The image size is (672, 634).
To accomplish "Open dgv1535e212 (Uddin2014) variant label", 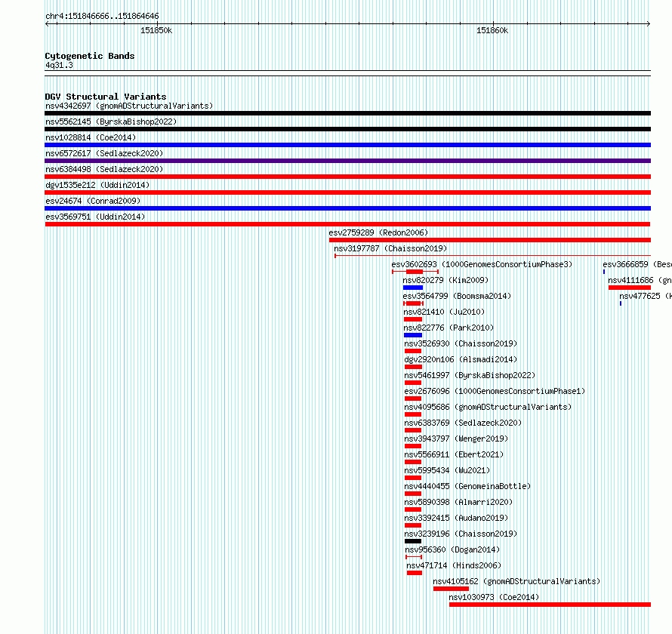I will [x=97, y=185].
